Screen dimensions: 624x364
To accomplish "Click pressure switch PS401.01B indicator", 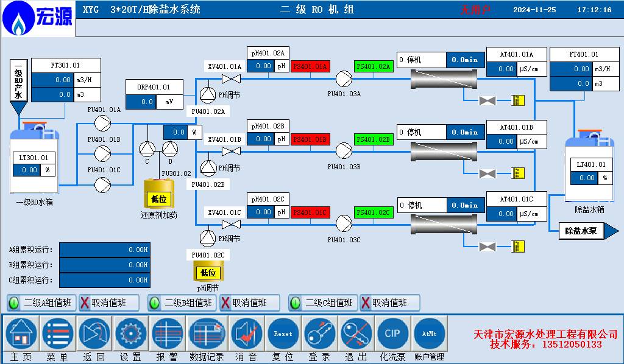I will click(310, 139).
